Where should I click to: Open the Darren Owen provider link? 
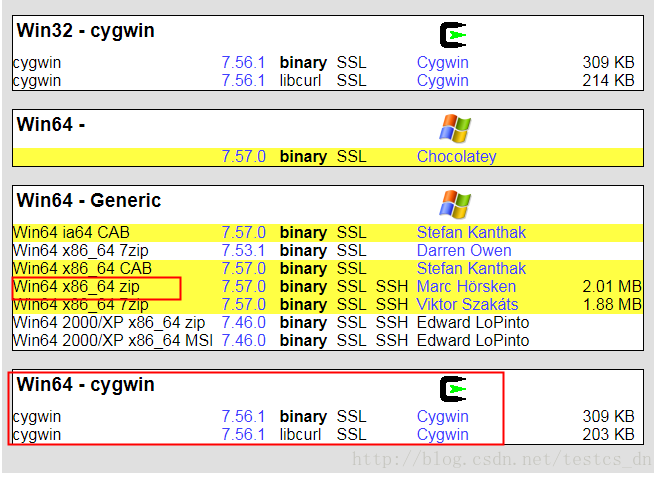coord(464,250)
